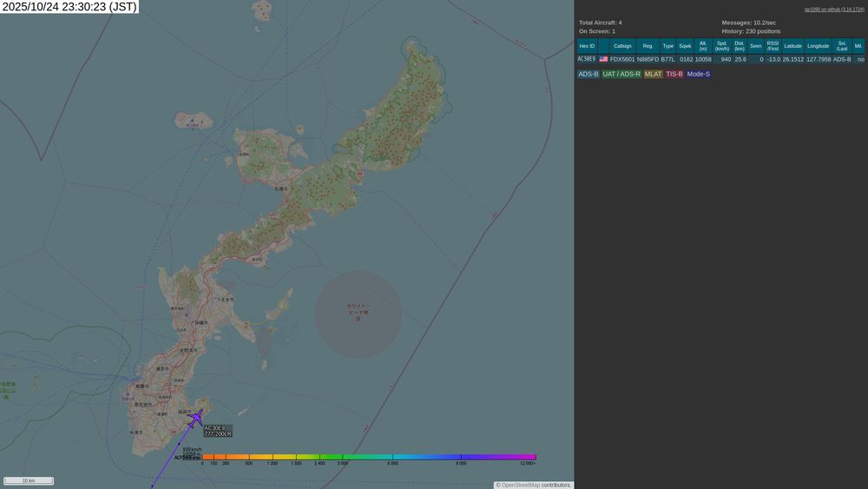Viewport: 868px width, 489px height.
Task: Click the Total Aircraft: 4 counter
Action: (x=600, y=23)
